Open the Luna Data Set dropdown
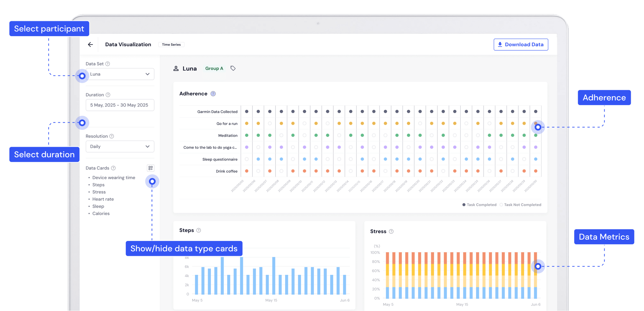 click(120, 74)
